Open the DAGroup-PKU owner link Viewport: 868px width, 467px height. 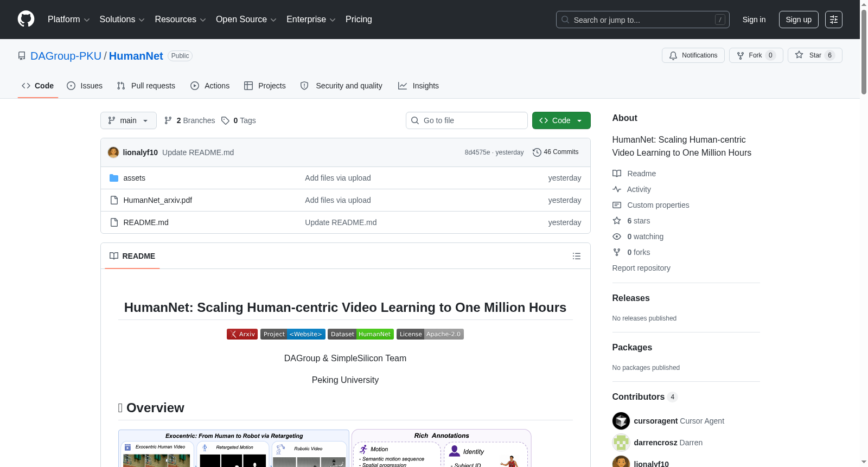pos(66,56)
